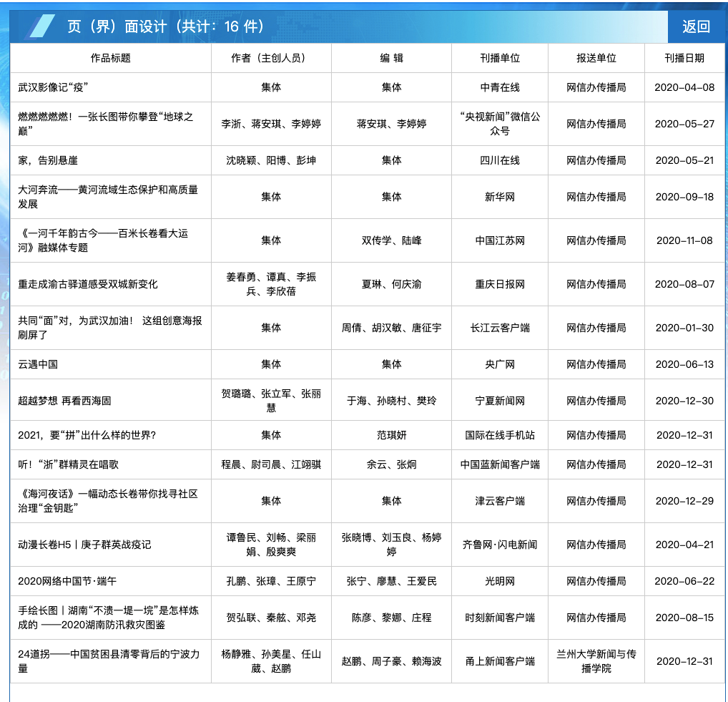The width and height of the screenshot is (728, 702).
Task: Click editors 周倩、胡汉敏、唐征宇
Action: (x=391, y=328)
